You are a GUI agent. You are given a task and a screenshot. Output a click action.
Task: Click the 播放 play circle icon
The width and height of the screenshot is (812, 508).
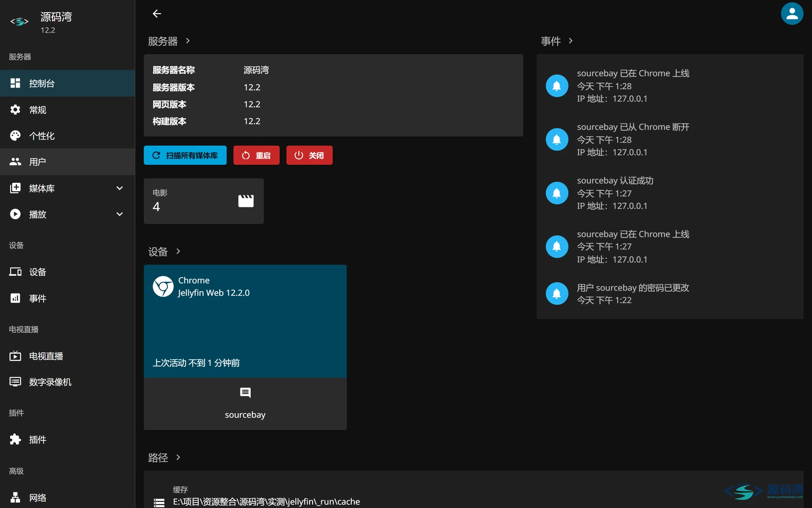coord(16,214)
